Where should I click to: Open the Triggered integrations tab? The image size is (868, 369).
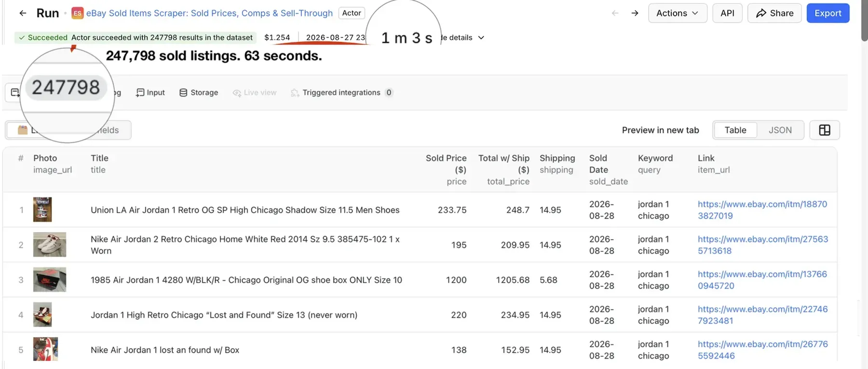(x=342, y=93)
